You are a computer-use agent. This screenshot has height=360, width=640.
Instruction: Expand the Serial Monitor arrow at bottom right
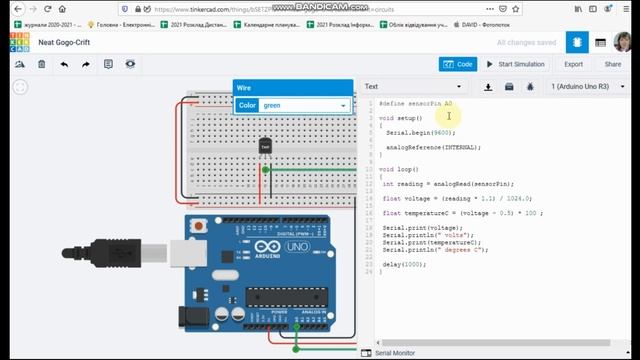pyautogui.click(x=627, y=352)
